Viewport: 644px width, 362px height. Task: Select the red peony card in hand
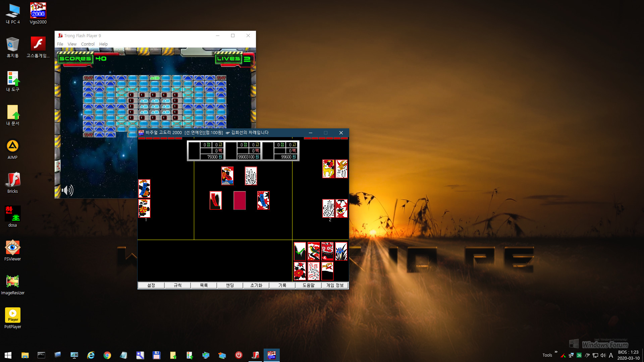[x=300, y=271]
